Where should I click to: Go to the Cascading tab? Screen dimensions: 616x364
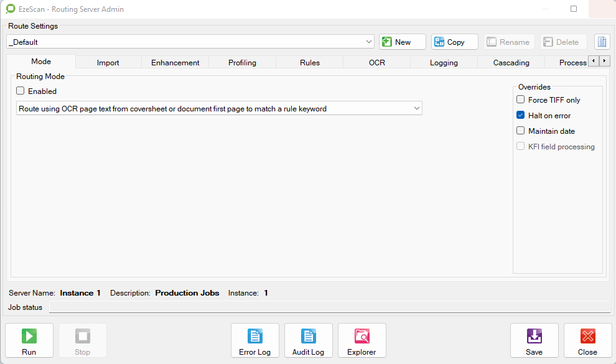511,63
